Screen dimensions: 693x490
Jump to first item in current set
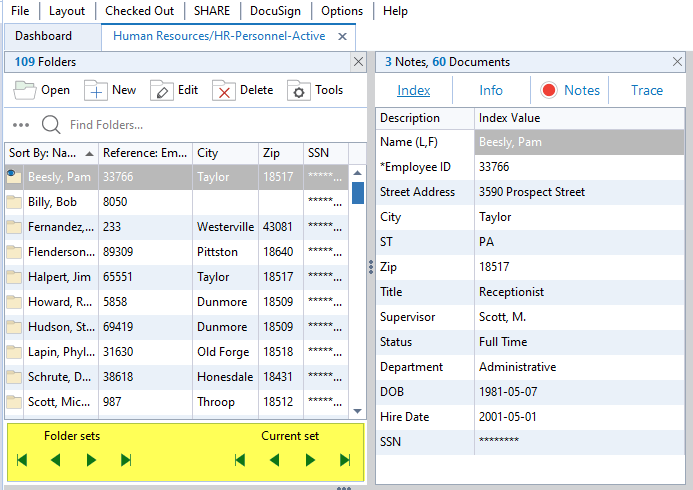(x=240, y=460)
